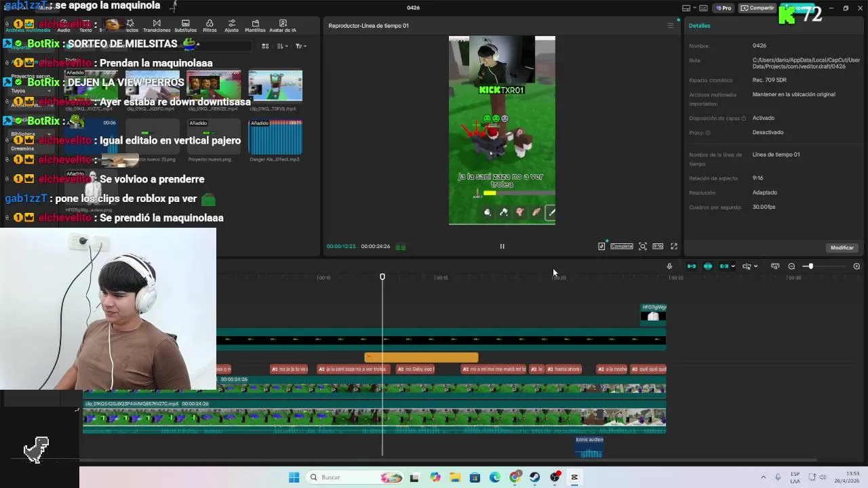Switch to the Filtros tab
Viewport: 868px width, 488px height.
(210, 26)
